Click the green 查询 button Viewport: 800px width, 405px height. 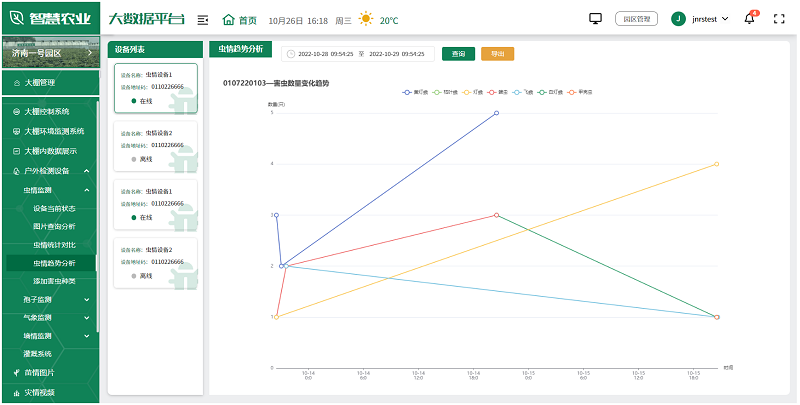(458, 54)
